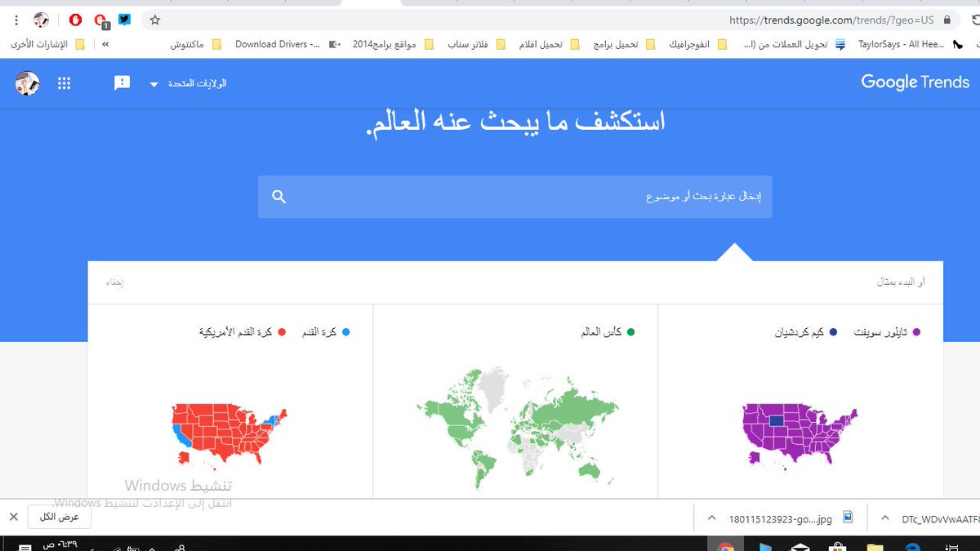Screen dimensions: 980x551
Task: Focus the search term or topic field
Action: 514,197
